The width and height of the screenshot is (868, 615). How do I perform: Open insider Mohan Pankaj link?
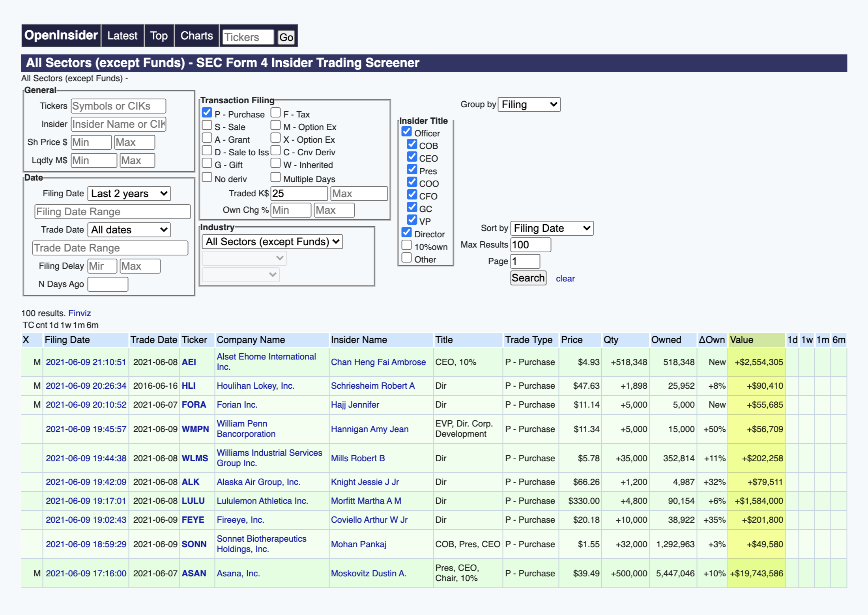[358, 544]
